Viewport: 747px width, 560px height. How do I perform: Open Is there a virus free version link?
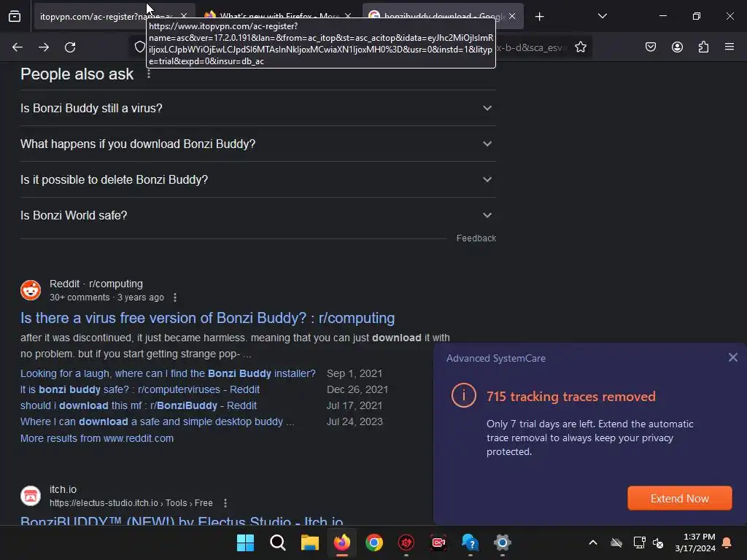coord(207,318)
